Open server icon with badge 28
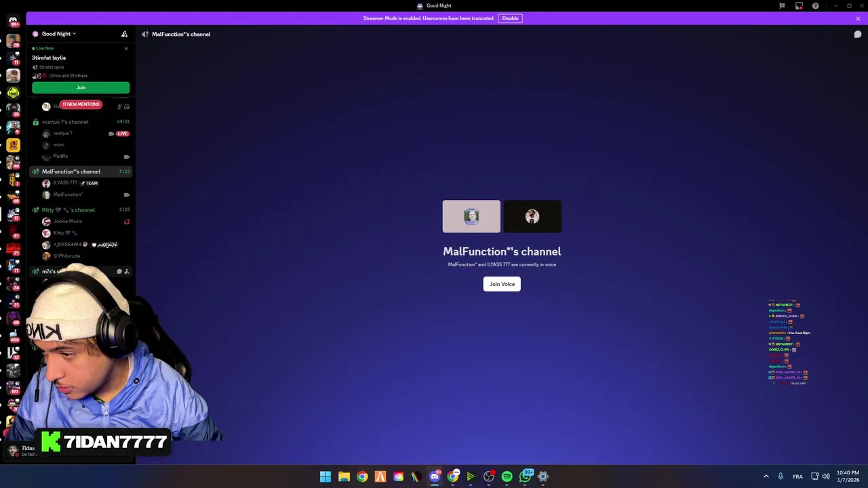This screenshot has height=488, width=868. pyautogui.click(x=13, y=40)
